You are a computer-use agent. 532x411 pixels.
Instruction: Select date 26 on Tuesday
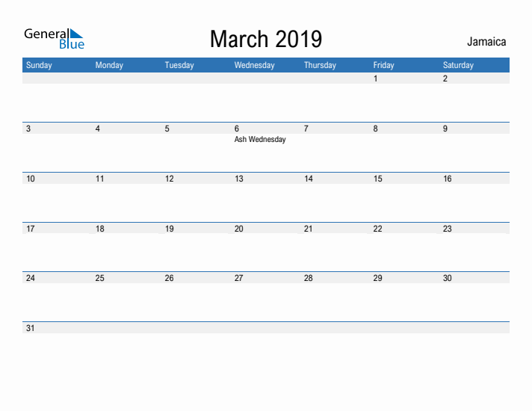click(x=170, y=278)
